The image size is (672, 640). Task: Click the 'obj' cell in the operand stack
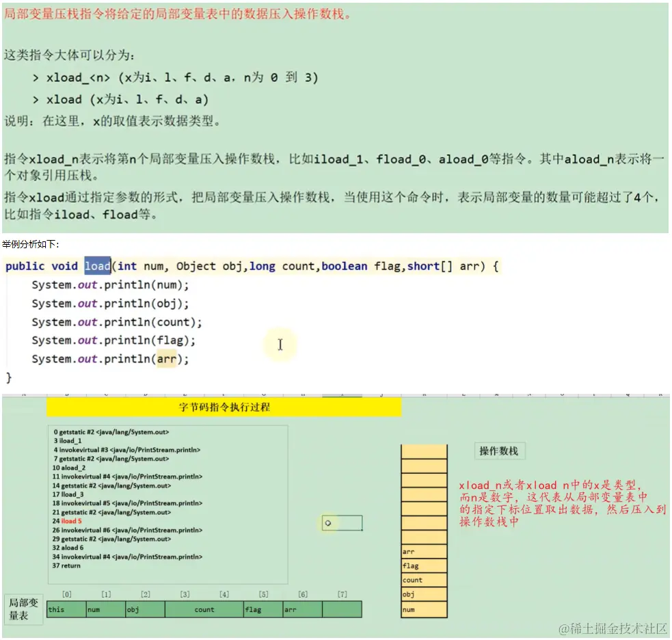(x=424, y=594)
